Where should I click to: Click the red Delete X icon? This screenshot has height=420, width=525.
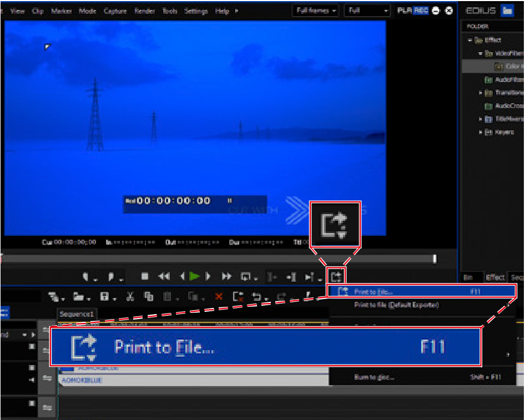click(x=219, y=296)
